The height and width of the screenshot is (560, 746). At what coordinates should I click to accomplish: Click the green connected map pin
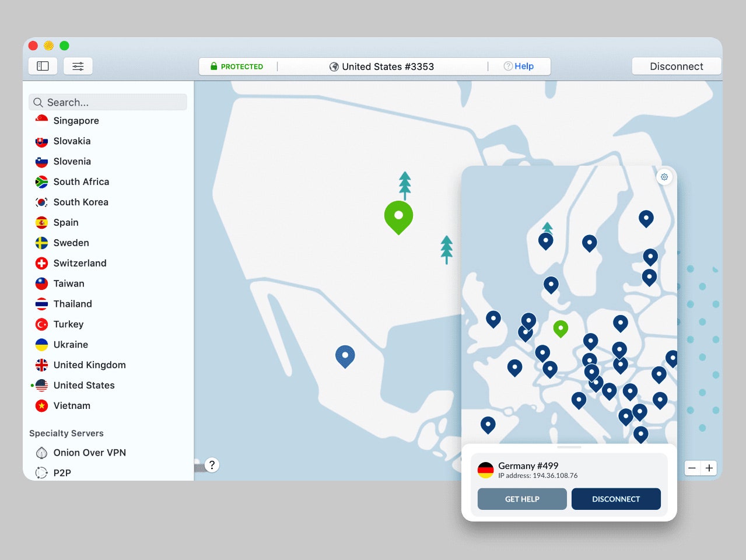point(398,215)
